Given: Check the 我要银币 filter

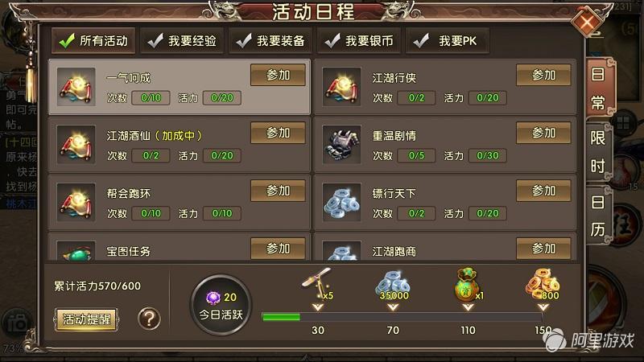Looking at the screenshot, I should pos(359,41).
